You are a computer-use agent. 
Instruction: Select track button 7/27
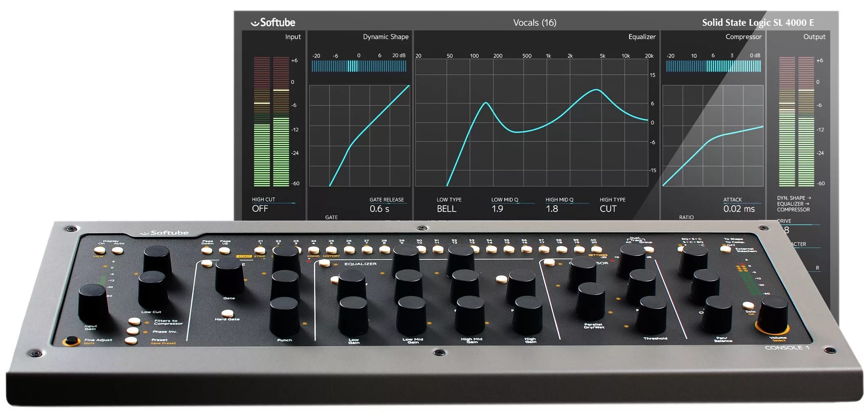[367, 250]
